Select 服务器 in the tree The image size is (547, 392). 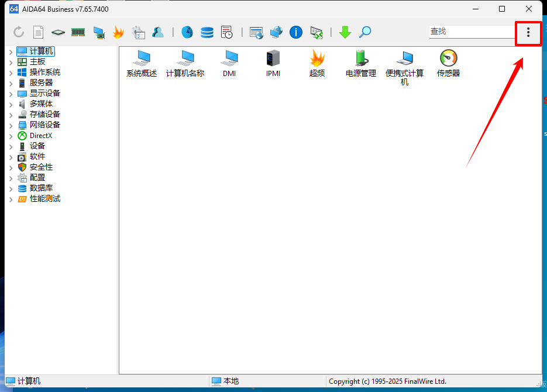click(35, 82)
